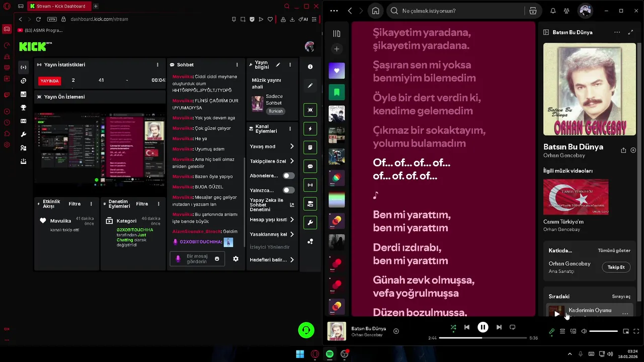Image resolution: width=644 pixels, height=362 pixels.
Task: Open new tab in Opera
Action: 96,6
